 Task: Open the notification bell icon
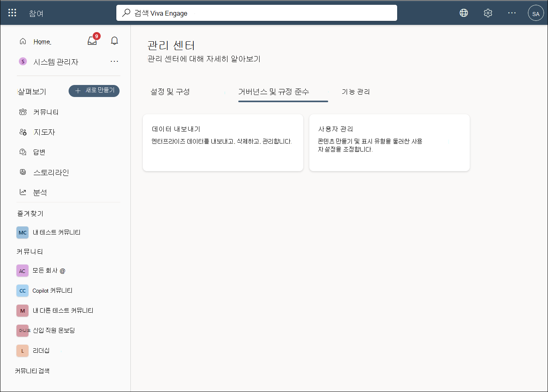114,40
